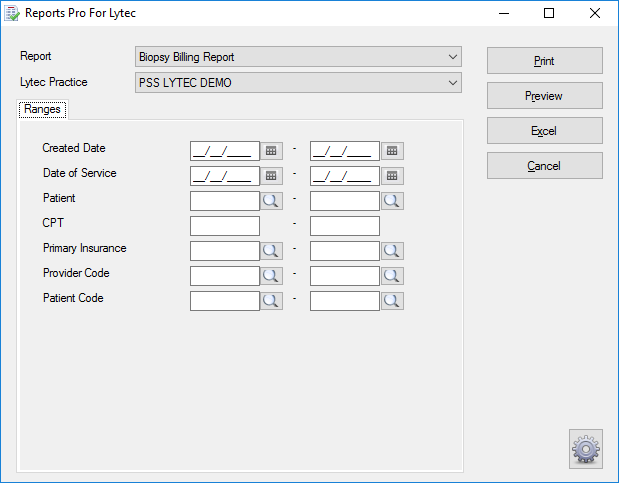Look up ending Provider Code
The image size is (619, 483).
392,276
